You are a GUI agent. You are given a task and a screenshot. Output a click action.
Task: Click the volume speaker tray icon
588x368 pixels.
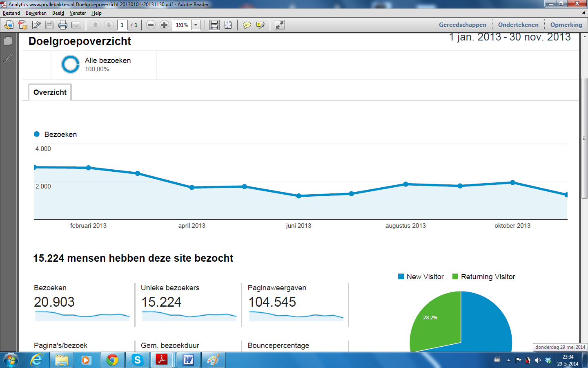538,360
